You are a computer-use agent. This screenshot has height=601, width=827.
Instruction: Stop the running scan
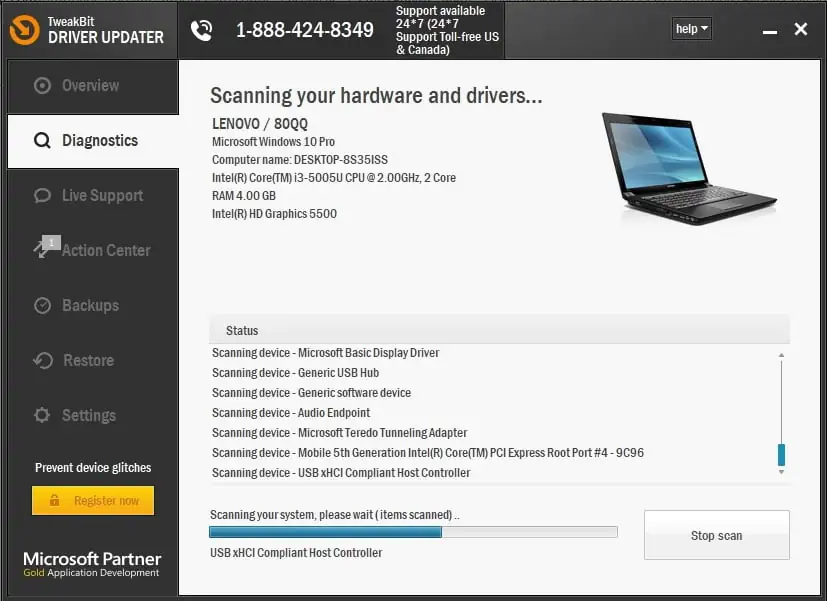pyautogui.click(x=716, y=535)
